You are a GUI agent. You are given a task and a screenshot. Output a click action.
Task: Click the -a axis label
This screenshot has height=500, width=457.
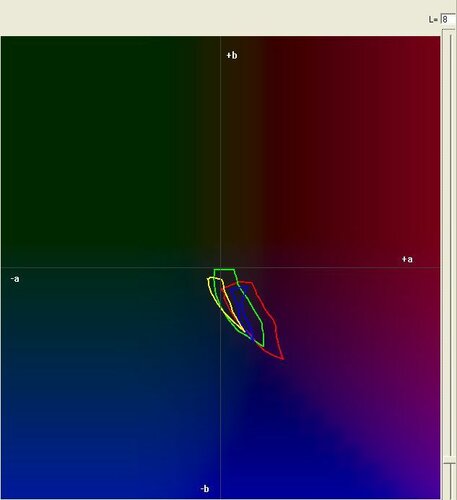click(x=15, y=279)
